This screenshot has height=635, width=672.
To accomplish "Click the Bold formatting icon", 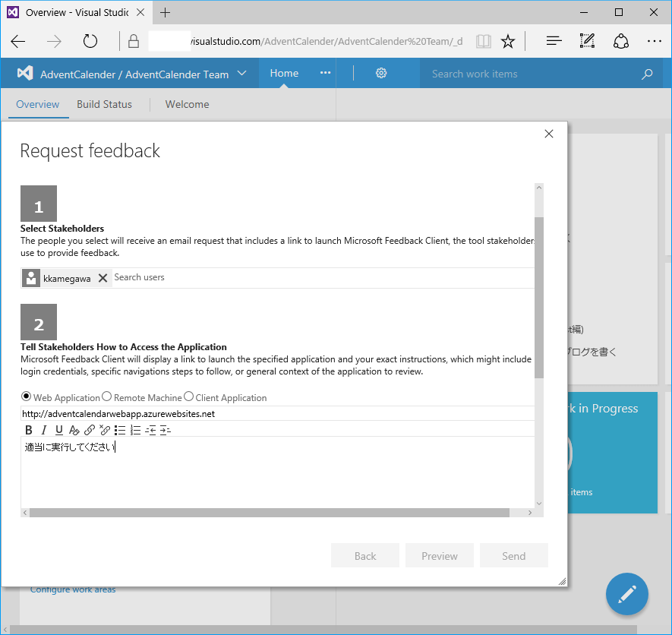I will click(x=29, y=430).
